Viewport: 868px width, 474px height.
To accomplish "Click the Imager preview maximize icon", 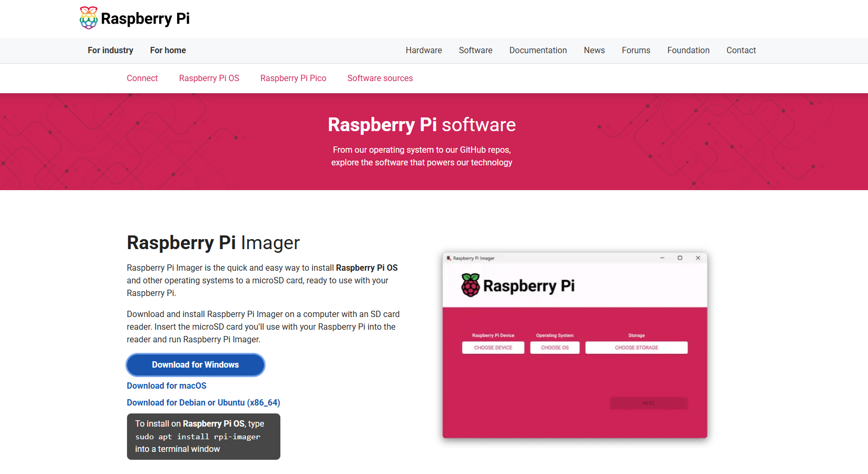I will [680, 258].
